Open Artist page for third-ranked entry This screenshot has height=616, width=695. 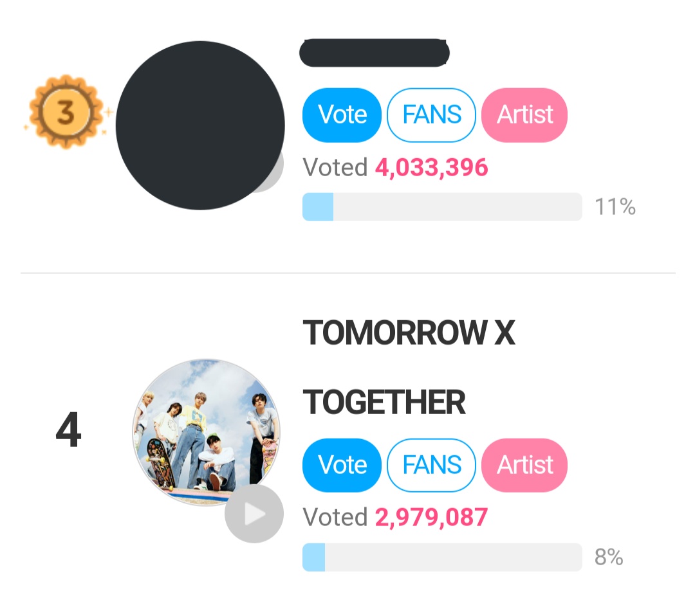(x=524, y=115)
